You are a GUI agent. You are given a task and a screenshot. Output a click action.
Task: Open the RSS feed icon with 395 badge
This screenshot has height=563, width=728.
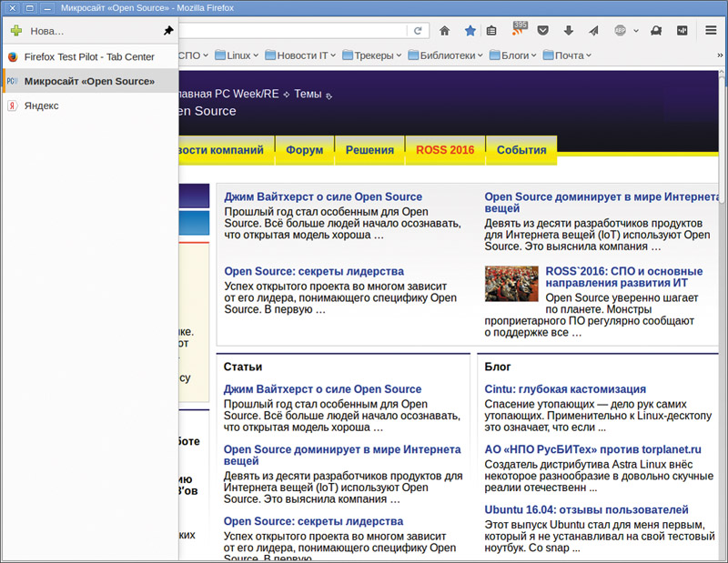coord(519,29)
